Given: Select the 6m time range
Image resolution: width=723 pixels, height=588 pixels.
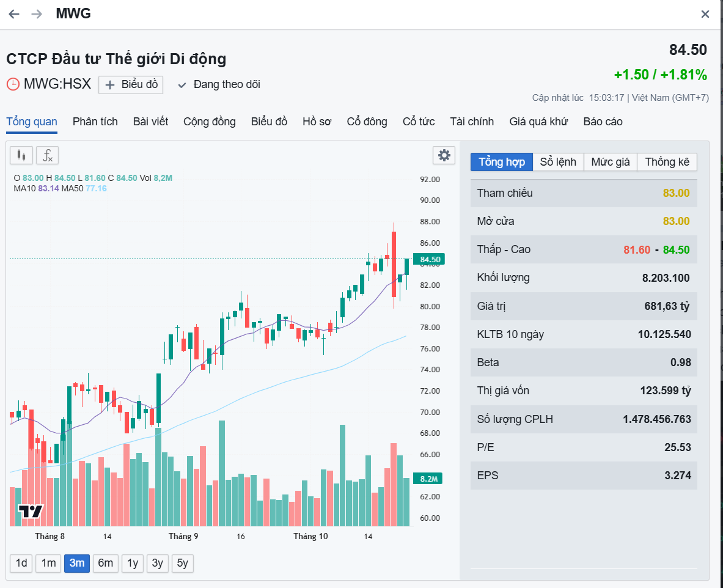Looking at the screenshot, I should point(106,563).
